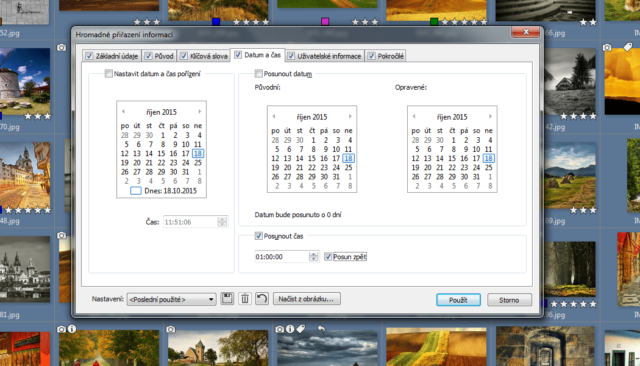Click the info icon above autumn trees thumbnail
Screen dimensions: 640x366
click(x=72, y=328)
